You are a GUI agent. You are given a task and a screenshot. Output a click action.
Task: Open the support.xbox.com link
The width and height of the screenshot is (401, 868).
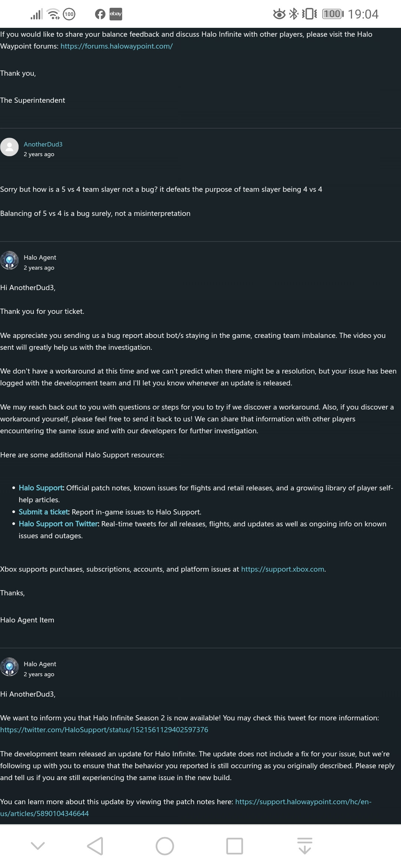[283, 569]
